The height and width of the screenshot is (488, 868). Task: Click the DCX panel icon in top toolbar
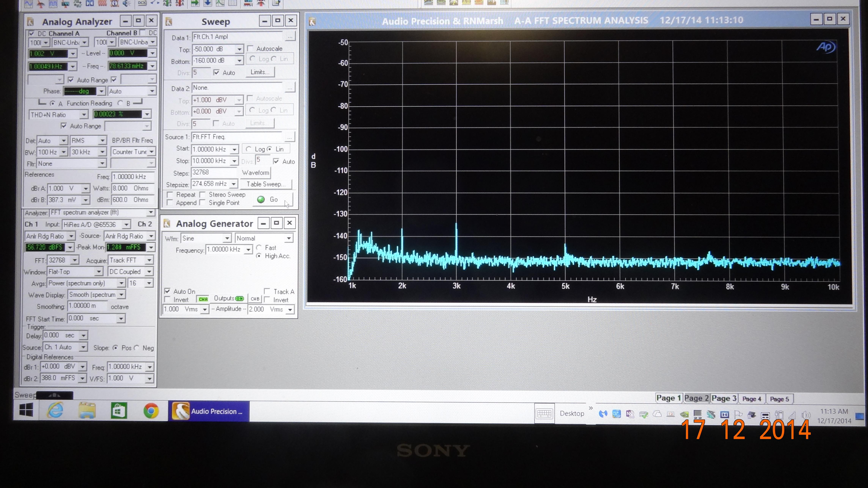point(142,3)
